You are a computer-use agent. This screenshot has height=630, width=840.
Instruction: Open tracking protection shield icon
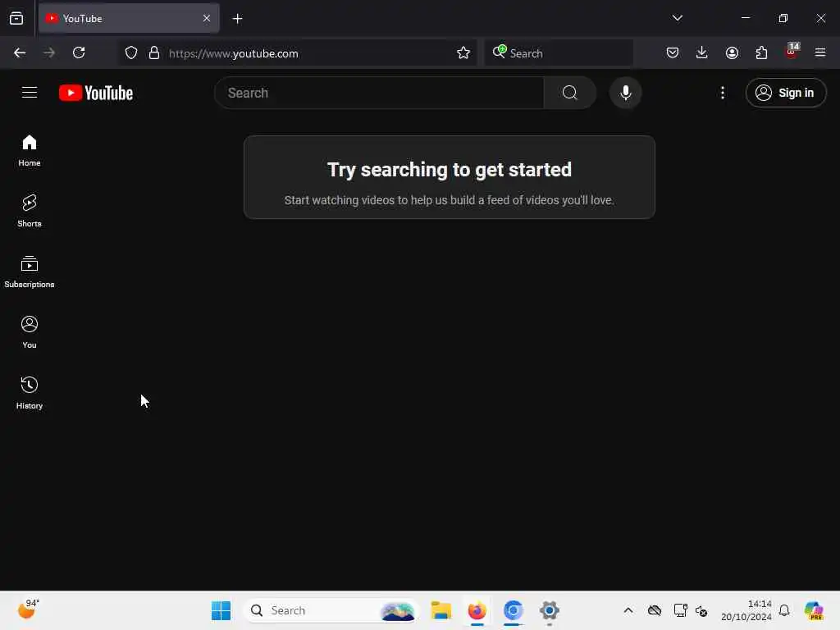pyautogui.click(x=131, y=52)
